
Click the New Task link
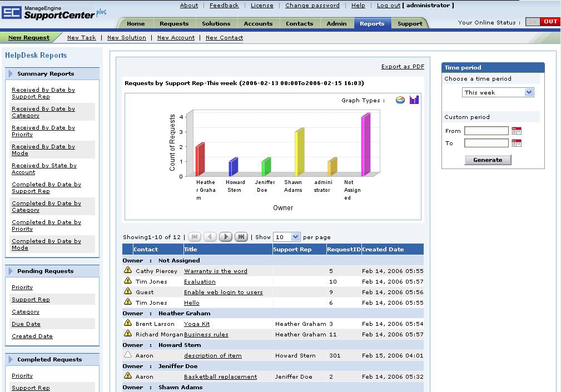click(x=82, y=38)
